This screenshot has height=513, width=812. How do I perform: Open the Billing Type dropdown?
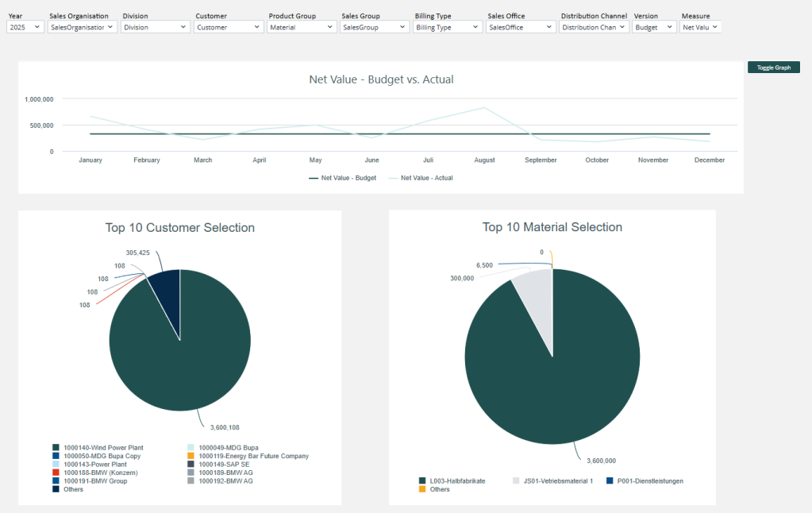coord(448,27)
